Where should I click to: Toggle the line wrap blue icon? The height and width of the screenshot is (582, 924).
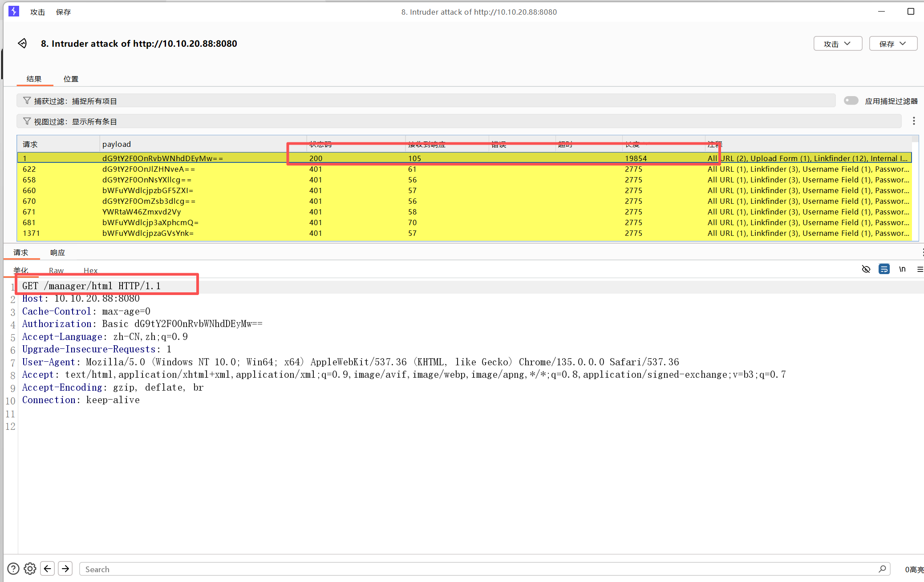coord(884,269)
